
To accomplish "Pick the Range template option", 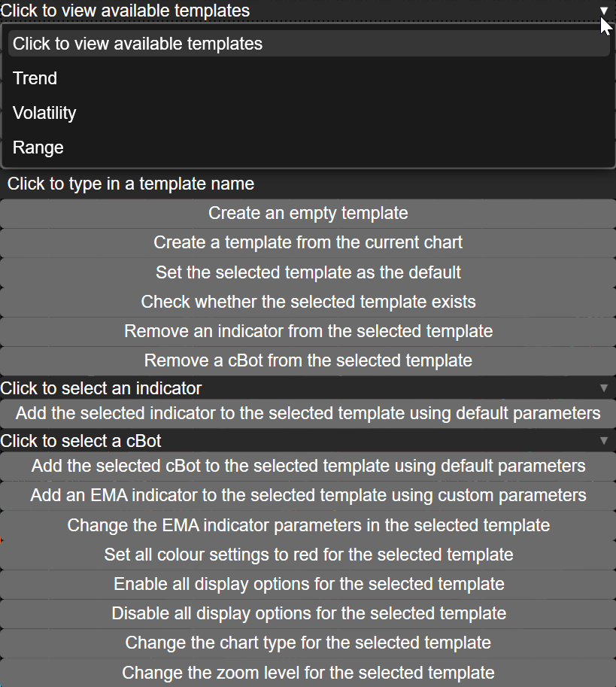I will click(x=38, y=147).
